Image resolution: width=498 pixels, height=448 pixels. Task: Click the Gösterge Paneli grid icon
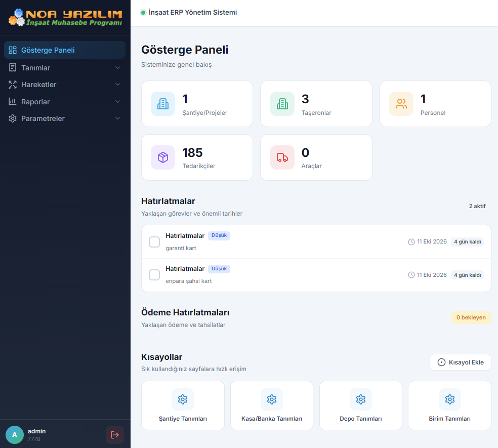(x=13, y=50)
